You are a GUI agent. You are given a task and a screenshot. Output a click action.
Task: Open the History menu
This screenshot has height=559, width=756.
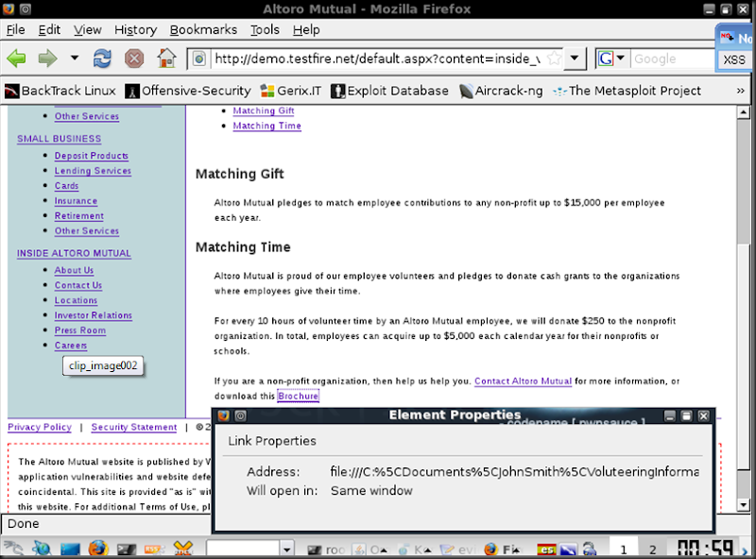click(x=135, y=30)
